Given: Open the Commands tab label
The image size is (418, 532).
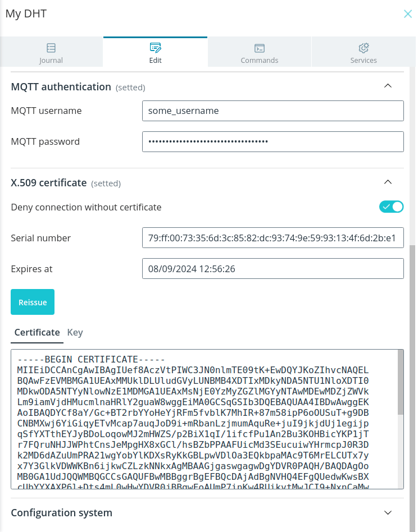Looking at the screenshot, I should [x=260, y=61].
